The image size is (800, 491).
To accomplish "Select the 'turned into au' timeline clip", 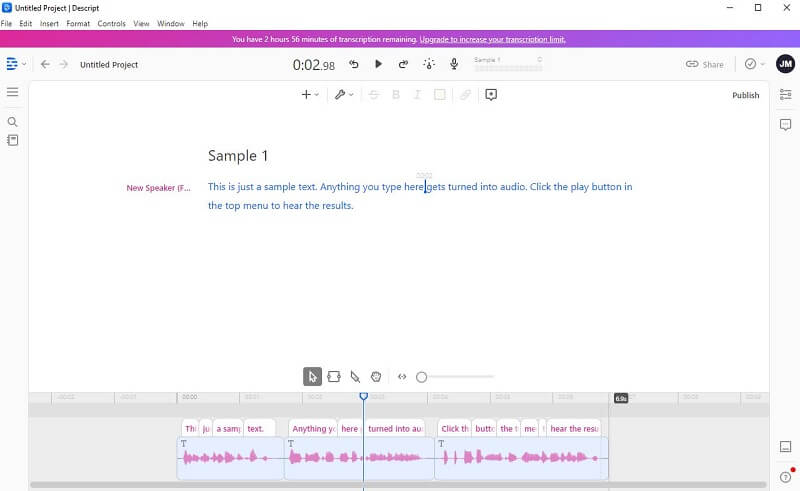I will (x=395, y=429).
